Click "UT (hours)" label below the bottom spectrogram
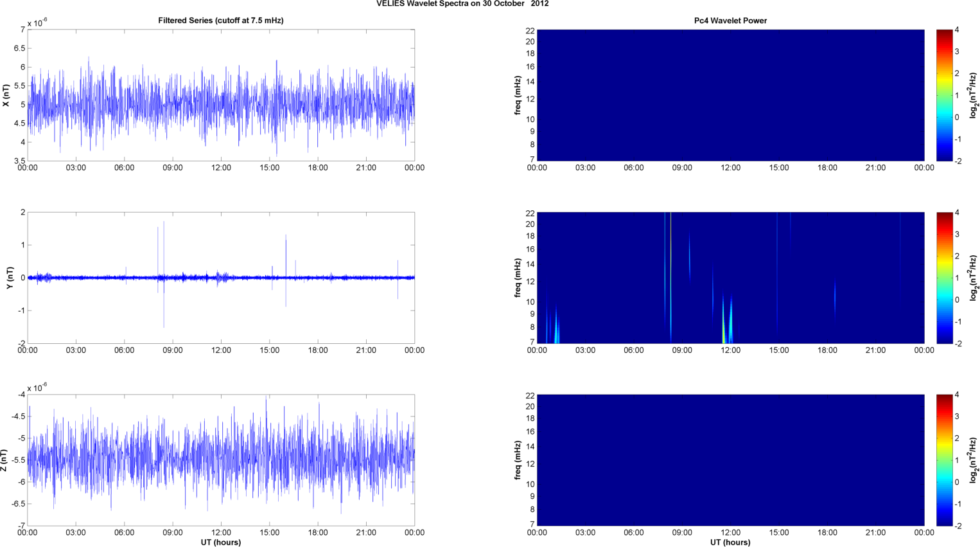This screenshot has width=980, height=547. pos(730,543)
